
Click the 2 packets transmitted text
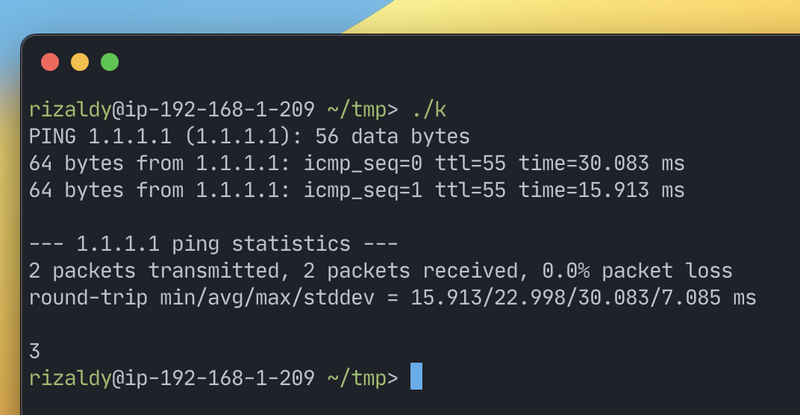[154, 271]
